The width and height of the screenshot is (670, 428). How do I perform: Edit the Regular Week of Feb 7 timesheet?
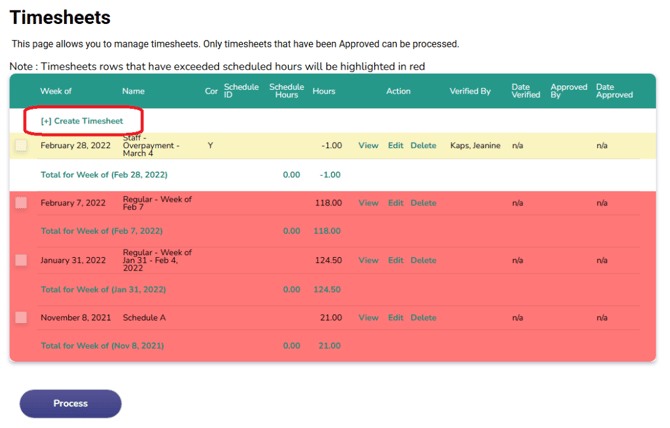click(x=395, y=203)
